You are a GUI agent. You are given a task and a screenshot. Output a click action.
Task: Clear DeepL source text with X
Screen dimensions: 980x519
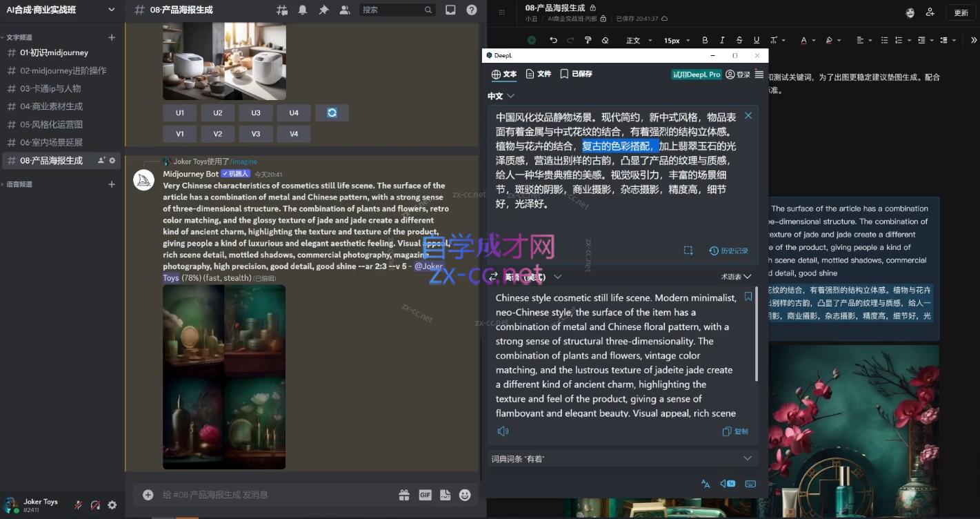(x=748, y=115)
